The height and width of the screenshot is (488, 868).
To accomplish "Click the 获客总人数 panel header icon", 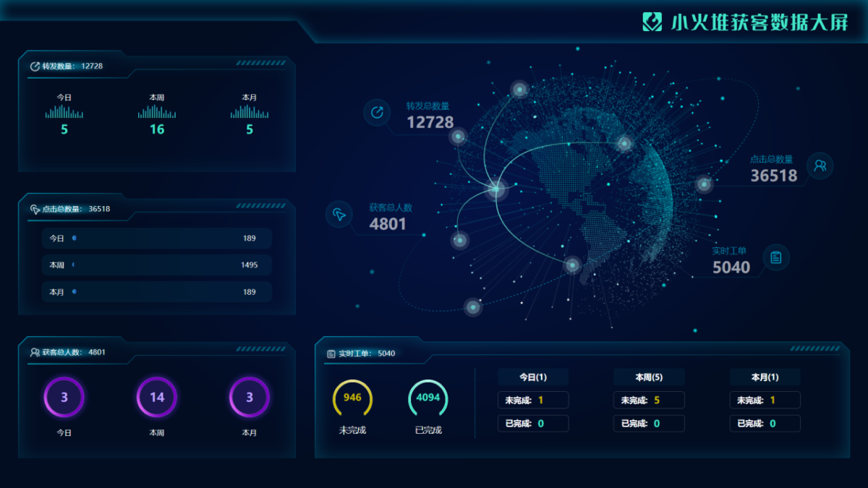I will (35, 352).
